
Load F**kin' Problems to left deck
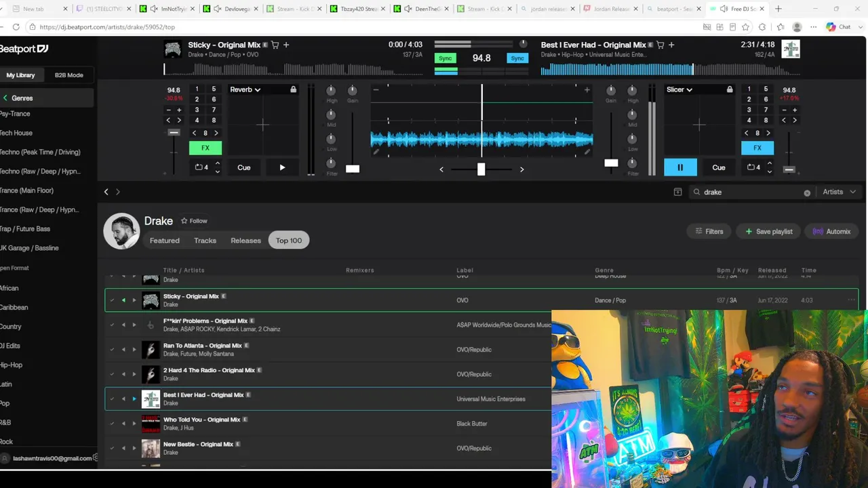click(x=123, y=325)
